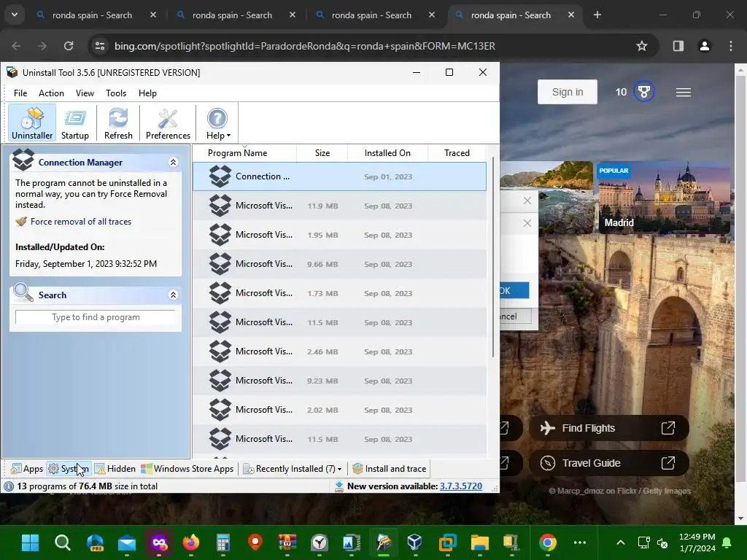Sort by Installed On column header
Viewport: 747px width, 560px height.
[387, 153]
